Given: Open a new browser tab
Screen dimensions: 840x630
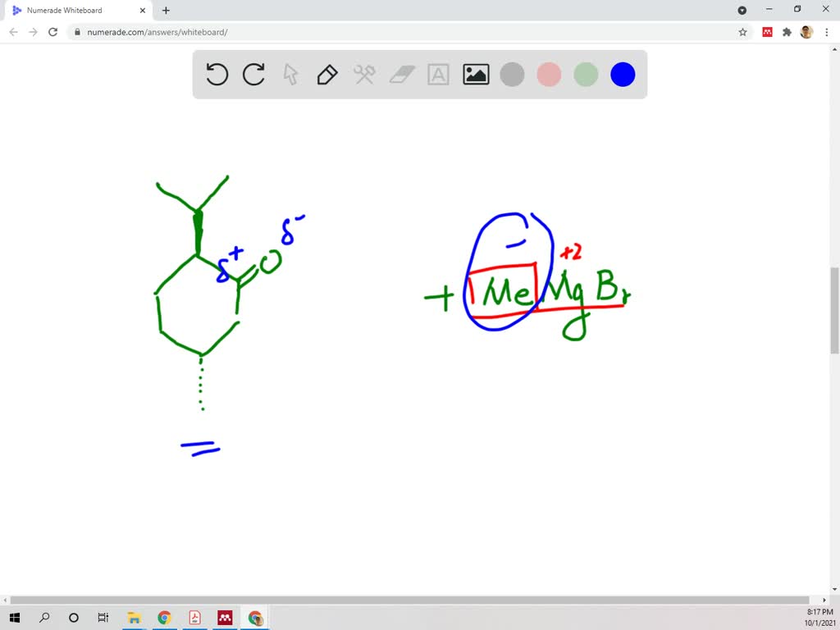Looking at the screenshot, I should (166, 11).
